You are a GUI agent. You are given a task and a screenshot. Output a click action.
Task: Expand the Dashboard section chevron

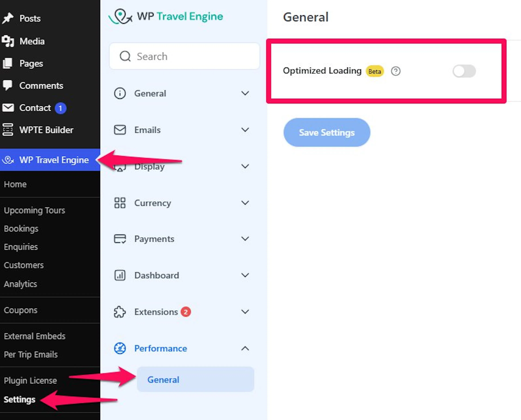point(245,275)
